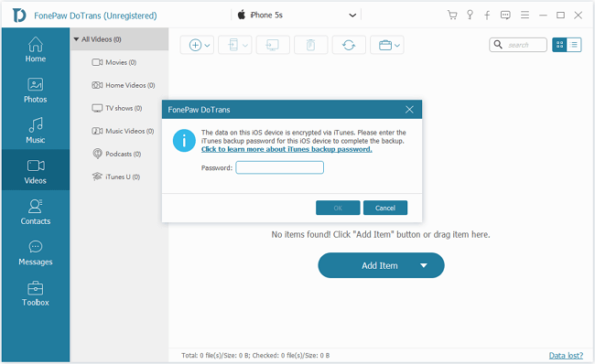595x364 pixels.
Task: Click the OK button in dialog
Action: tap(338, 208)
